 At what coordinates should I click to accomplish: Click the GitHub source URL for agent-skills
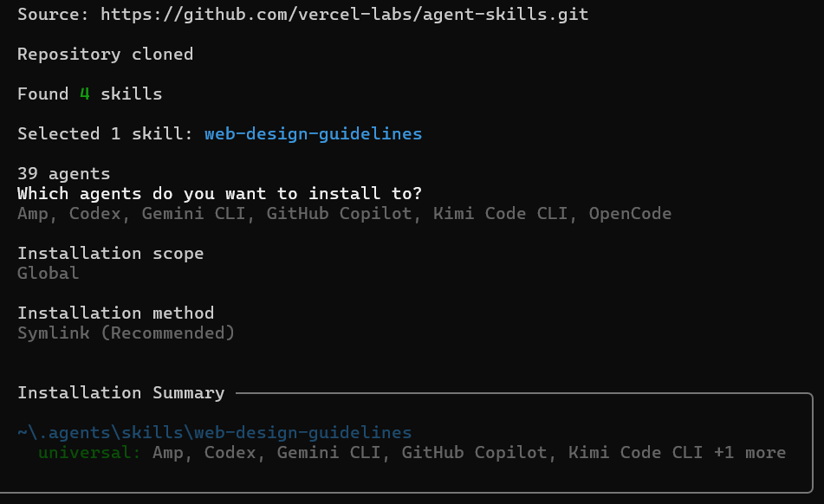coord(344,14)
